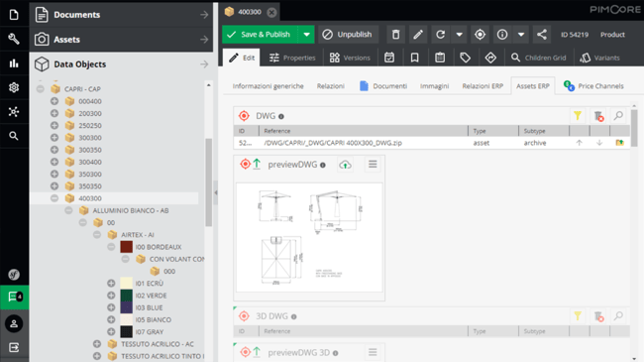Click the Unpublish button
Viewport: 644px width, 362px height.
pyautogui.click(x=347, y=35)
